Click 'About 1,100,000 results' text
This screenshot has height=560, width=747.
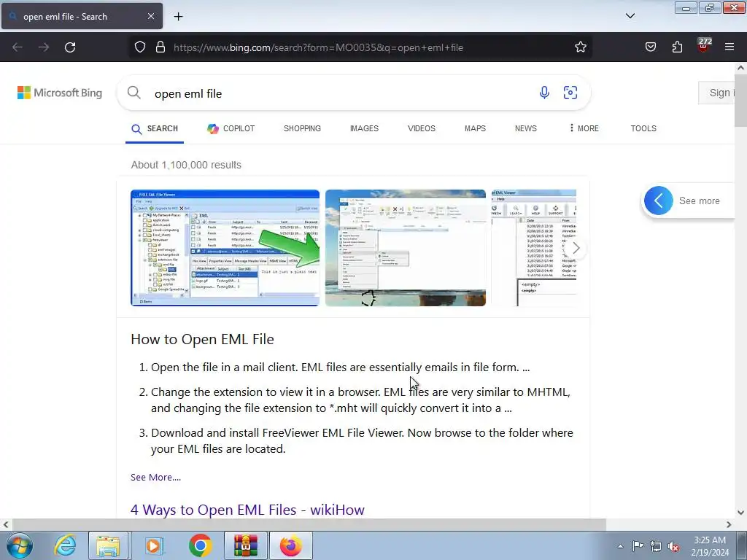click(x=186, y=165)
